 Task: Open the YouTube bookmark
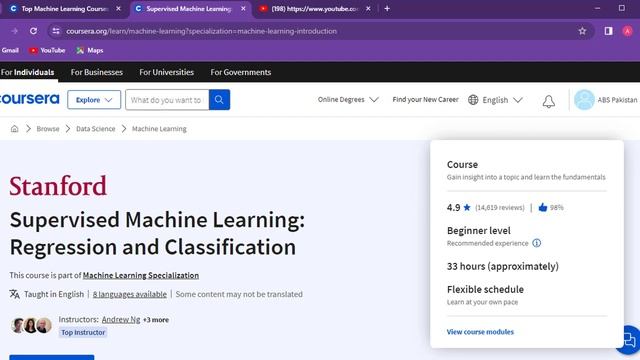tap(47, 50)
